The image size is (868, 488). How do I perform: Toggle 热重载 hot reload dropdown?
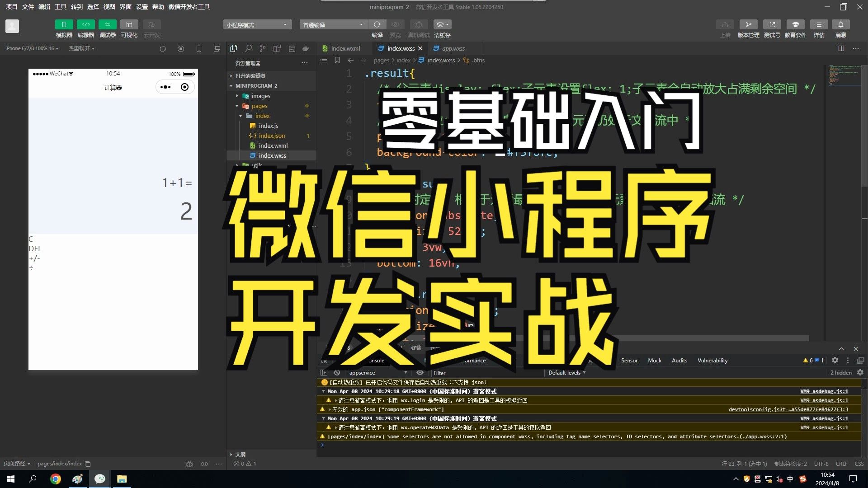(x=81, y=48)
